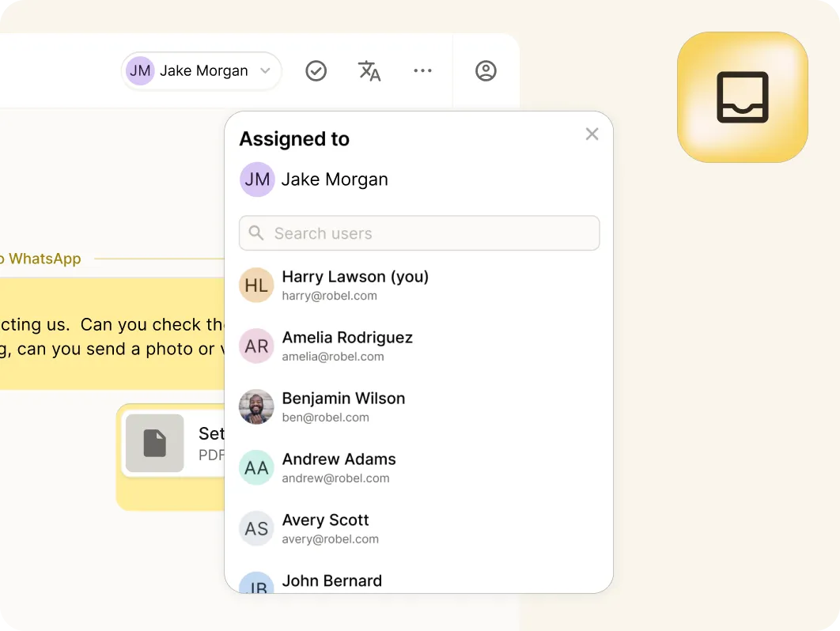This screenshot has height=631, width=840.
Task: Open the contact profile icon
Action: coord(486,70)
